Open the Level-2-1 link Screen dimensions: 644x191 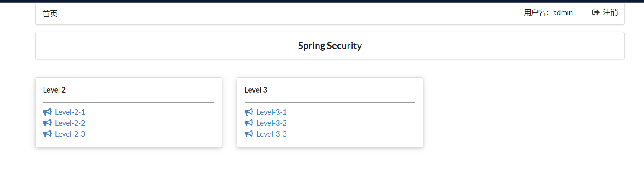click(70, 112)
